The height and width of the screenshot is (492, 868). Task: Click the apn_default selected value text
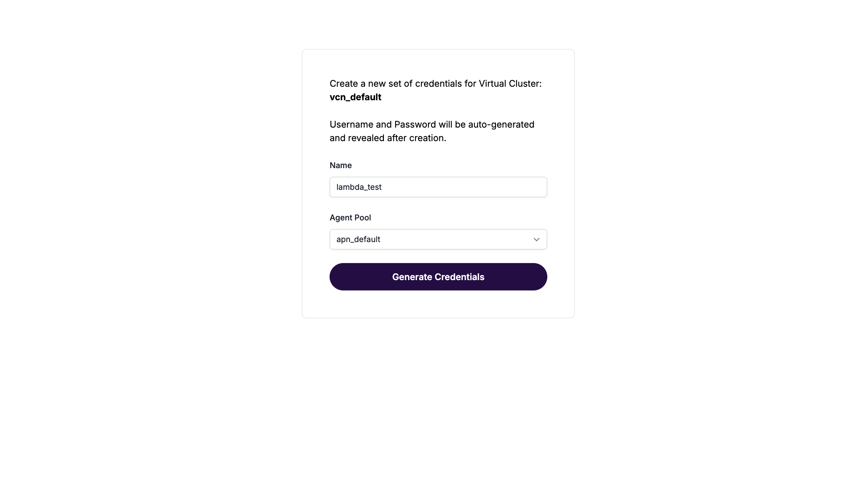click(358, 240)
